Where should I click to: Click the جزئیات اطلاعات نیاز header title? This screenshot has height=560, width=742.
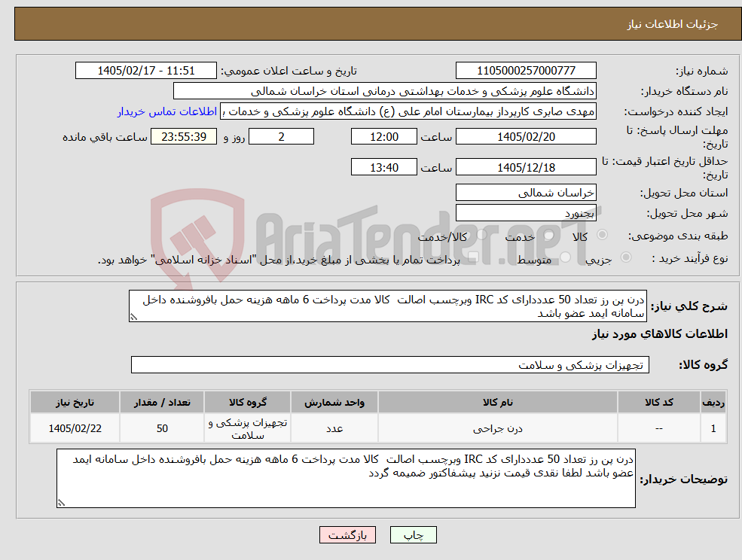[x=673, y=24]
